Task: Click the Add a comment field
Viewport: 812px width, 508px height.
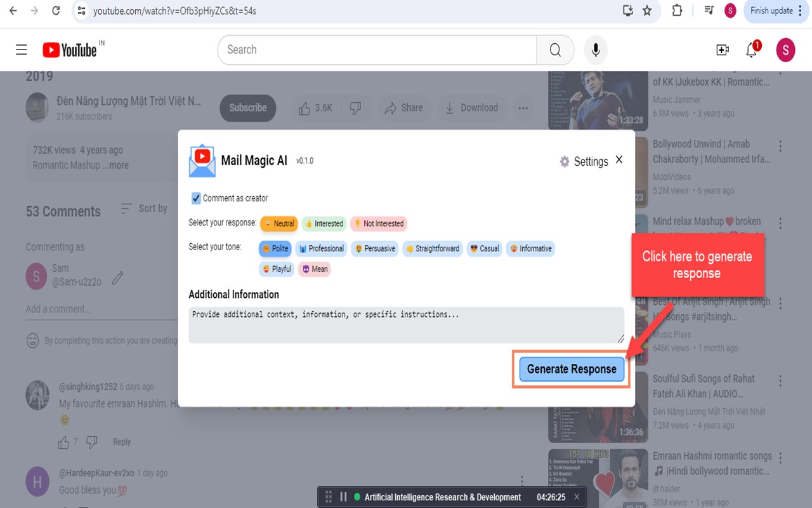Action: coord(101,309)
